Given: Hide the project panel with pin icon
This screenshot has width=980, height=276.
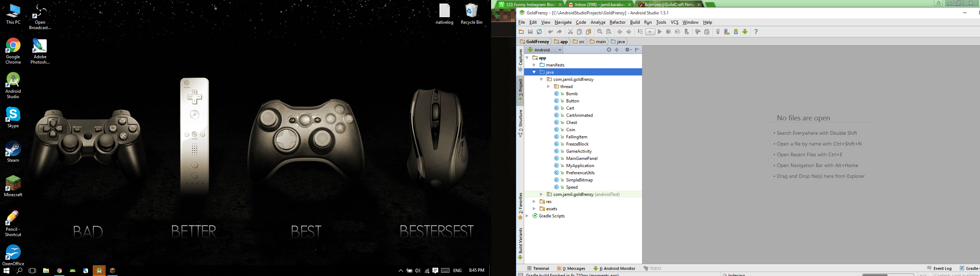Looking at the screenshot, I should [x=637, y=50].
